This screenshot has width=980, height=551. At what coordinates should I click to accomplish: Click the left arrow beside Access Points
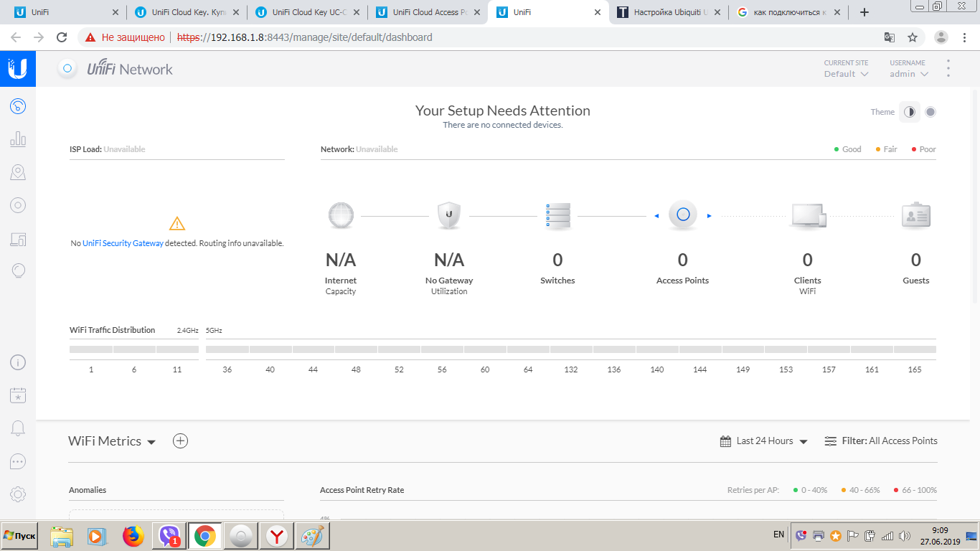tap(656, 216)
